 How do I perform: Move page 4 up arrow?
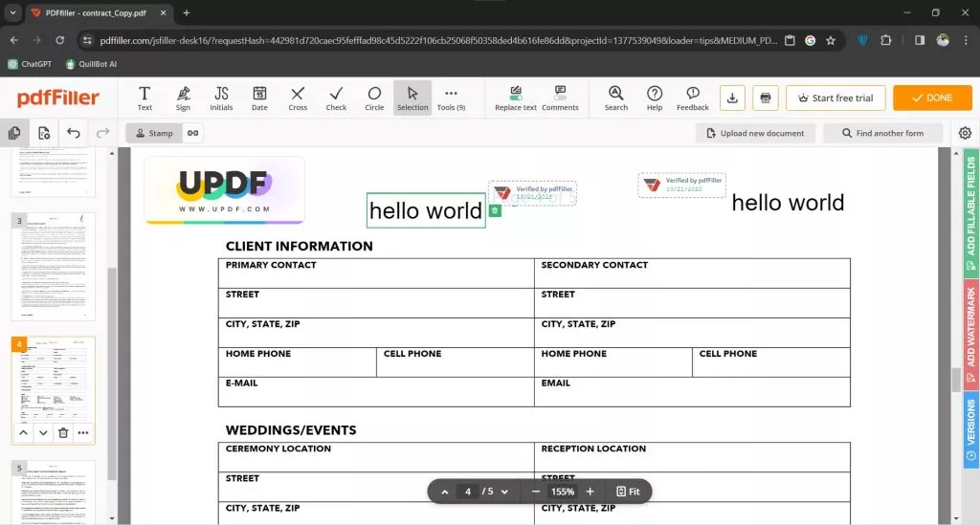click(23, 432)
